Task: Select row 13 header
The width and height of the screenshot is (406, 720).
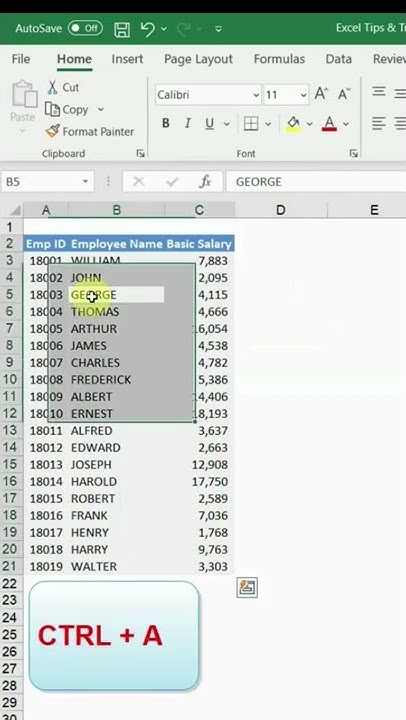Action: (11, 431)
